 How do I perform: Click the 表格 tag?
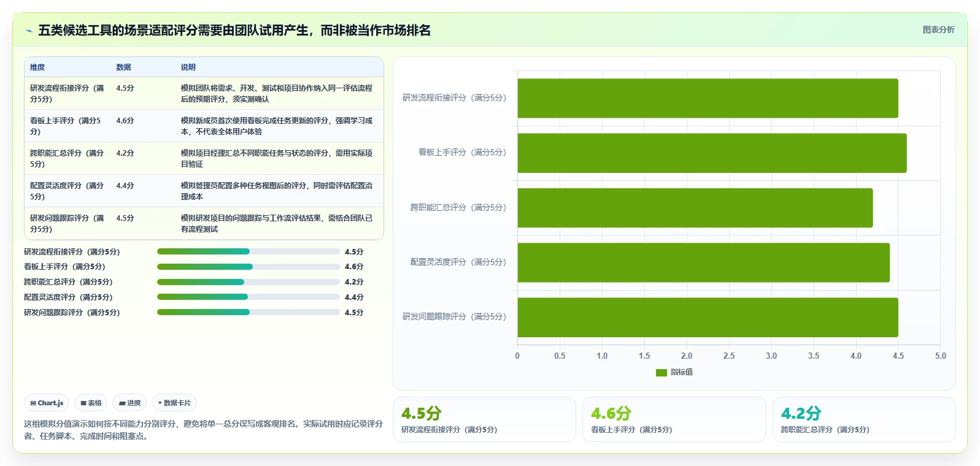pyautogui.click(x=91, y=403)
